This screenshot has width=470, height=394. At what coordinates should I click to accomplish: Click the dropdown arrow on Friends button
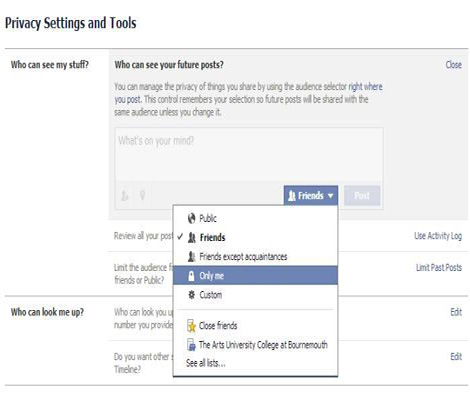330,196
